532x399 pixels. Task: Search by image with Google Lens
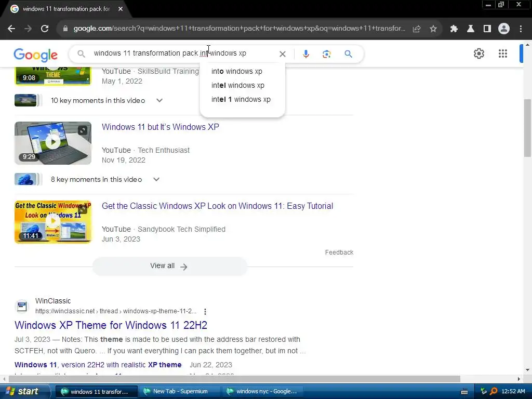(326, 54)
